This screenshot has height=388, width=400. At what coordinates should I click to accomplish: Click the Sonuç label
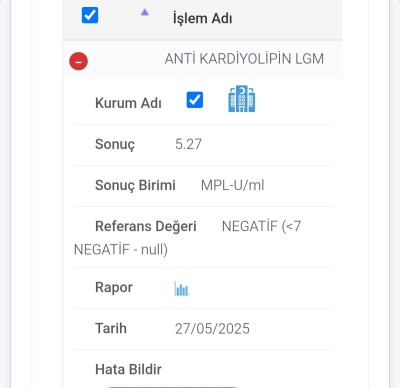[115, 145]
